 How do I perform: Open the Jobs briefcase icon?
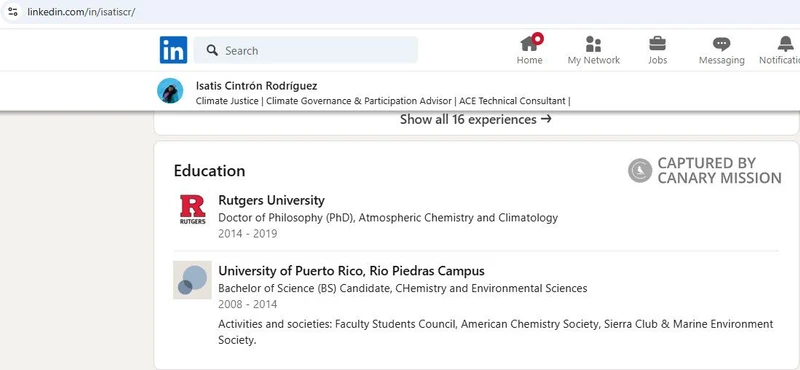coord(657,43)
